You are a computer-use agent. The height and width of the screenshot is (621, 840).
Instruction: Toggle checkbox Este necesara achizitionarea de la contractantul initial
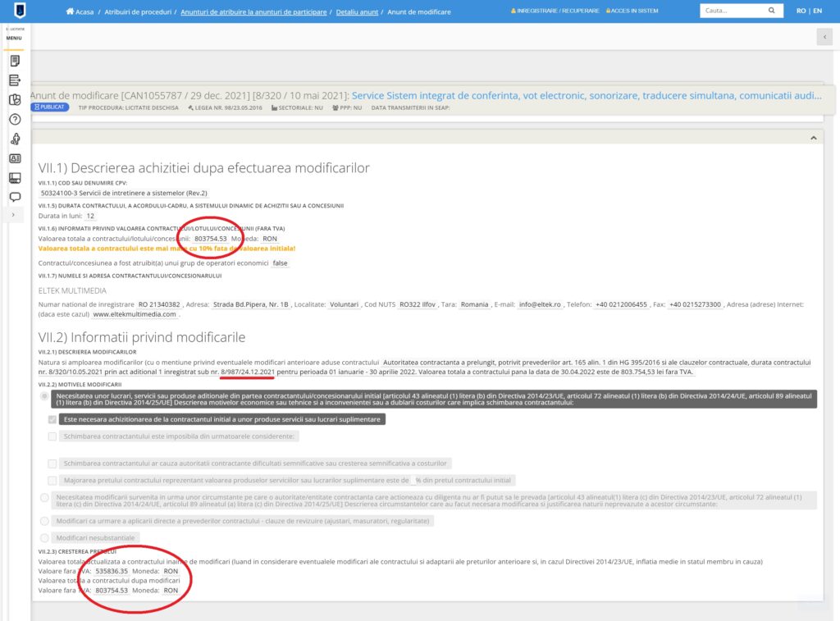(x=52, y=419)
